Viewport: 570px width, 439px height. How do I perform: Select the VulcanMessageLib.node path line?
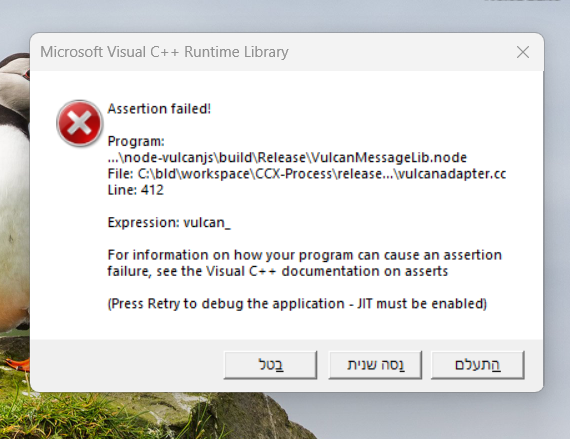[x=287, y=157]
